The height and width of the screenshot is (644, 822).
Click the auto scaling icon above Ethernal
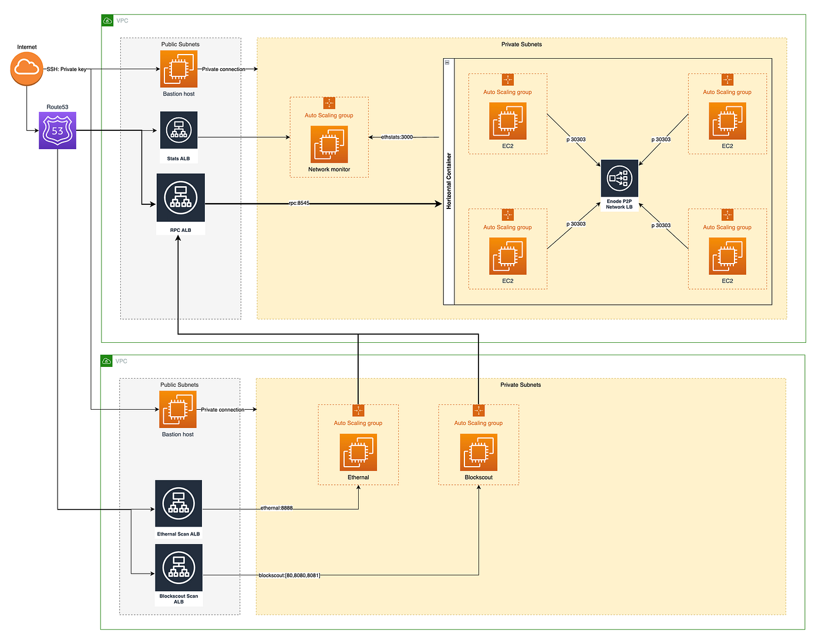coord(358,410)
